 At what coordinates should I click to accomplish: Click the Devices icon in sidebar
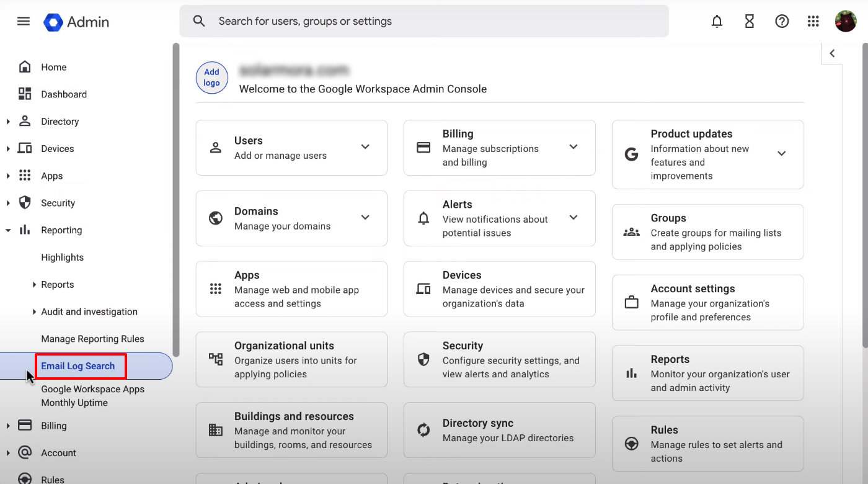pyautogui.click(x=25, y=148)
